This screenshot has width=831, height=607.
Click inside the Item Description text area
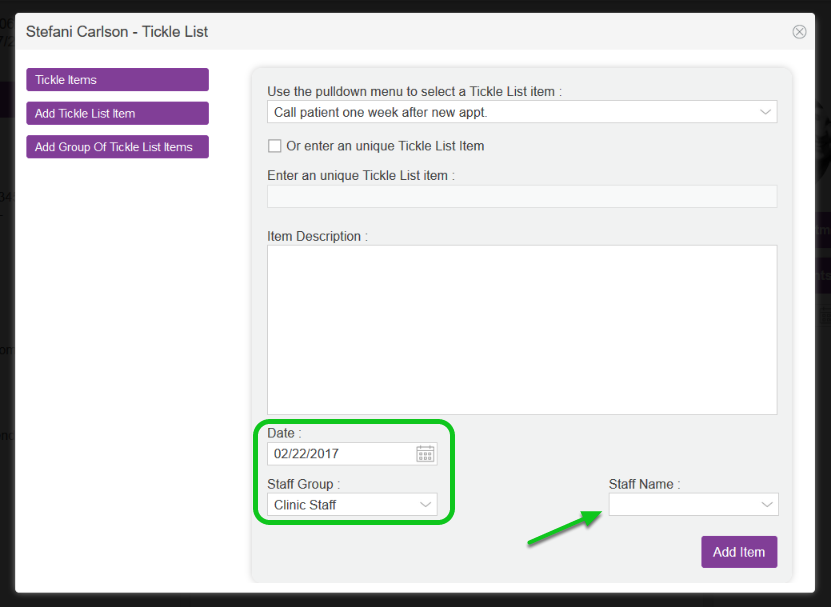[x=522, y=330]
